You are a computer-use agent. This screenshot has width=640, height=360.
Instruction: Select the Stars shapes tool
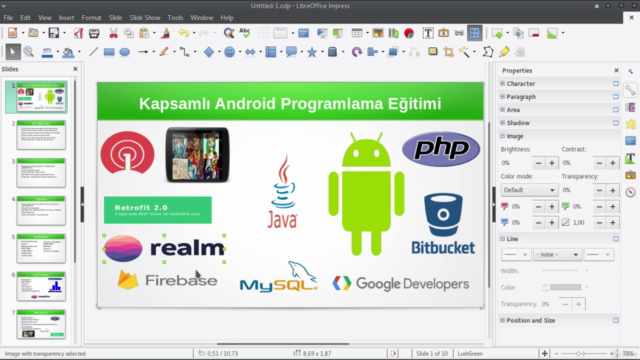pos(312,52)
